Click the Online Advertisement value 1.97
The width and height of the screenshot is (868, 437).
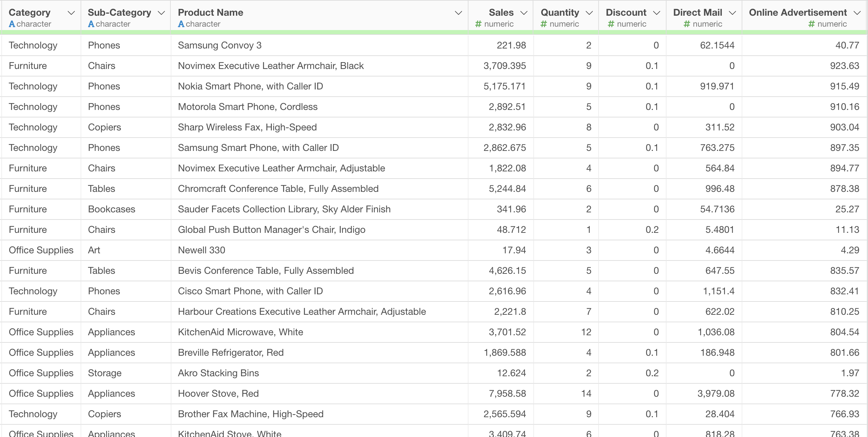point(850,373)
